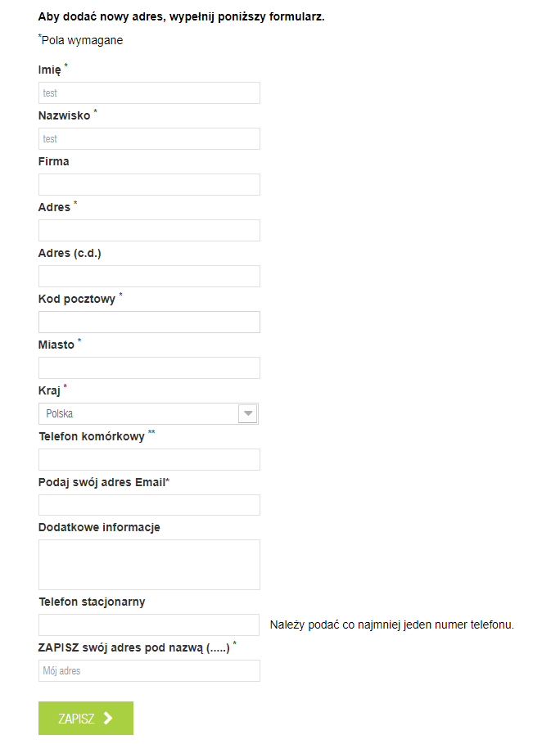Click the Kraj field label
560x744 pixels.
[49, 391]
